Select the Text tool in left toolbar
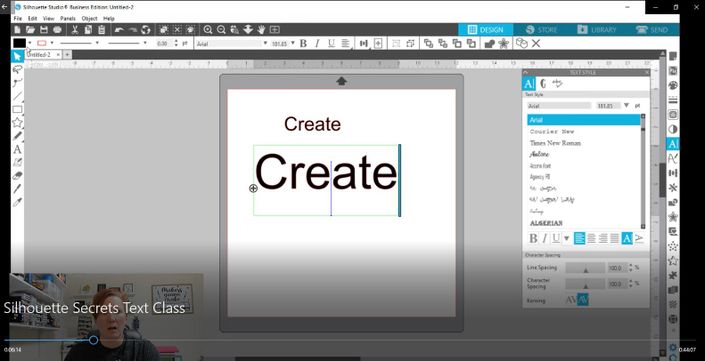 pyautogui.click(x=17, y=149)
